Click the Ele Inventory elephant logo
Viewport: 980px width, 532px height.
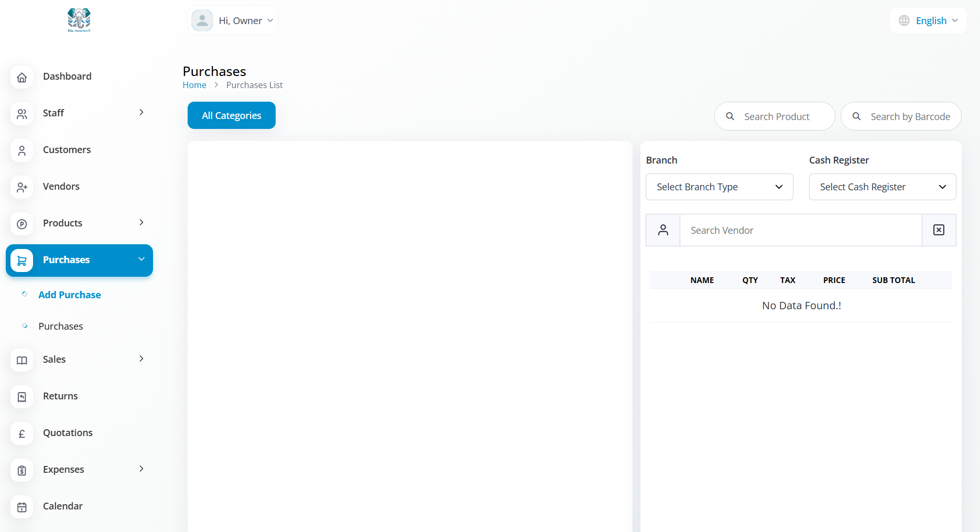[79, 20]
